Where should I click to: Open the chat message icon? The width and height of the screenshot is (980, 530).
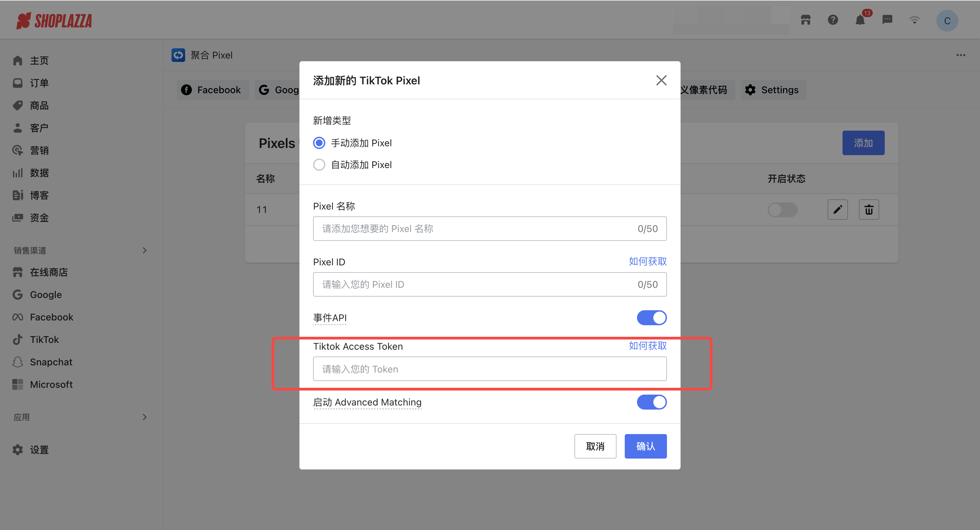(887, 20)
